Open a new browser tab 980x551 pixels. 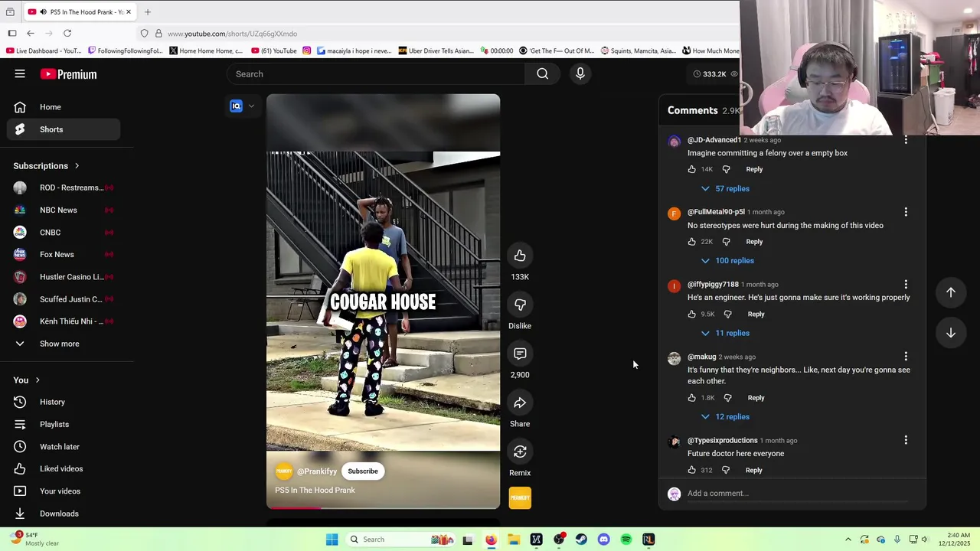tap(148, 11)
